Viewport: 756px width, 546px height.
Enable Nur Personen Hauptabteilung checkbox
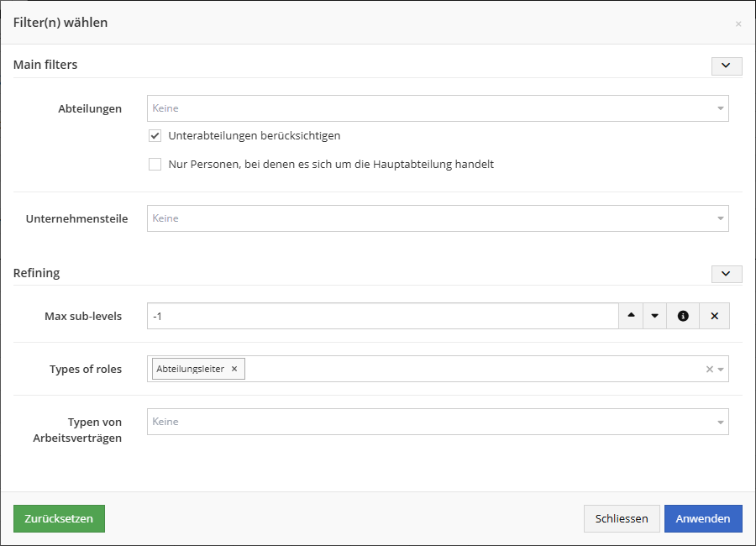(x=155, y=165)
